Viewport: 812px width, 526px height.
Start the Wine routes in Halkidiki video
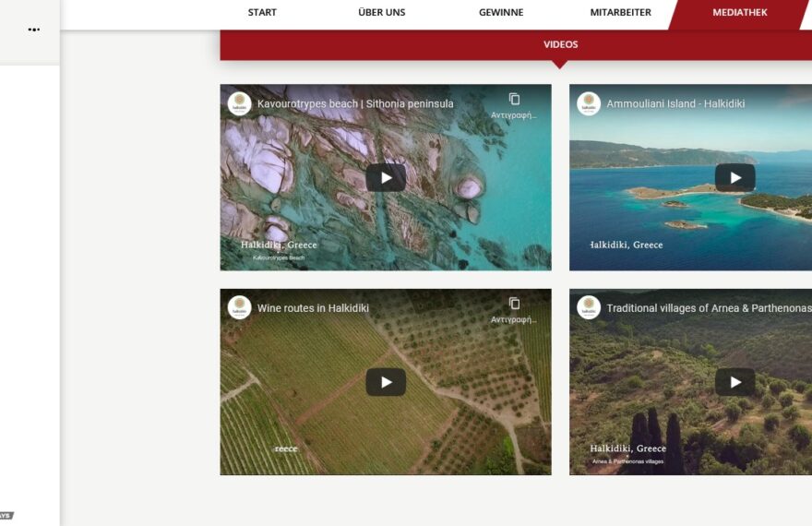(x=386, y=382)
